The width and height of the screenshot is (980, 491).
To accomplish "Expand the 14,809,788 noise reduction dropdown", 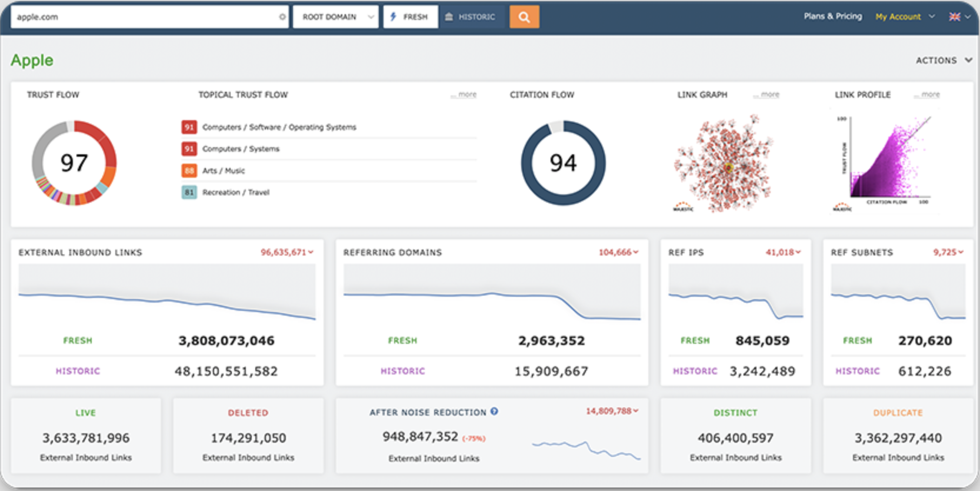I will pos(612,411).
